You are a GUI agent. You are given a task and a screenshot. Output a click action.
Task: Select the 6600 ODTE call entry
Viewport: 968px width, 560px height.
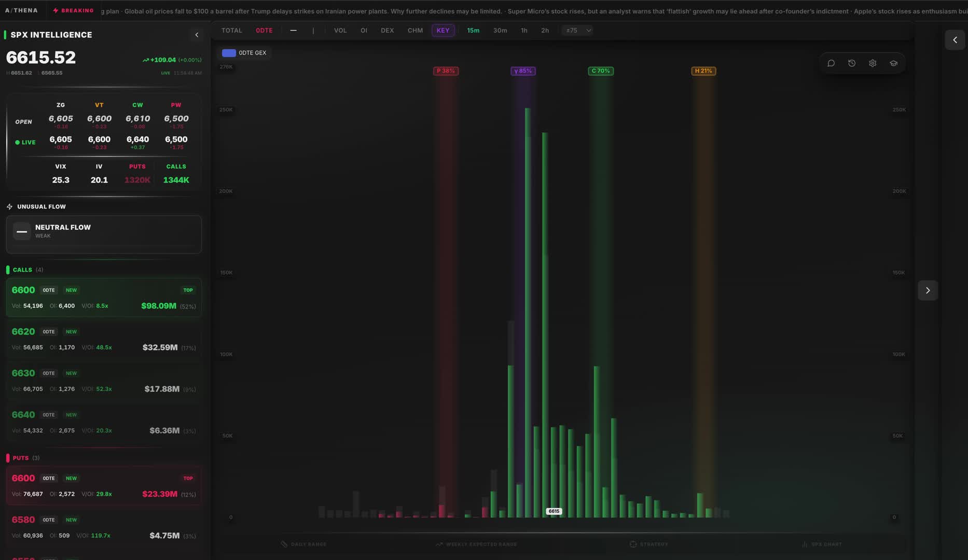[104, 298]
